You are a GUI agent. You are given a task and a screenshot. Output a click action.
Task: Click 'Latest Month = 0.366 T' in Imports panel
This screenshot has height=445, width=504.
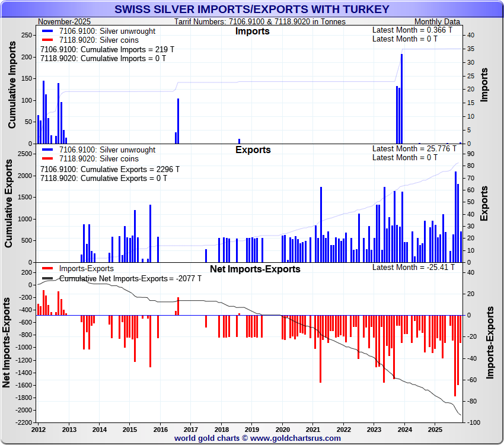[x=412, y=30]
